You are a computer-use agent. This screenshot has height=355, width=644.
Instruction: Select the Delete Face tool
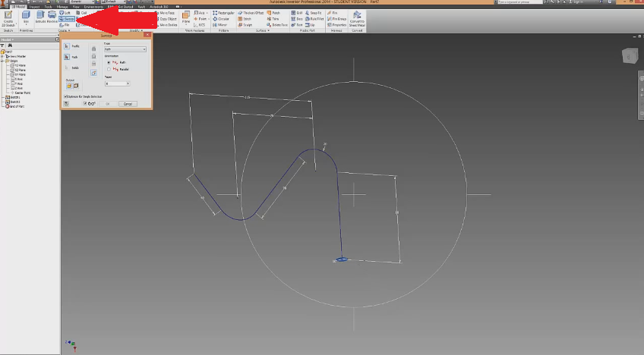point(277,25)
